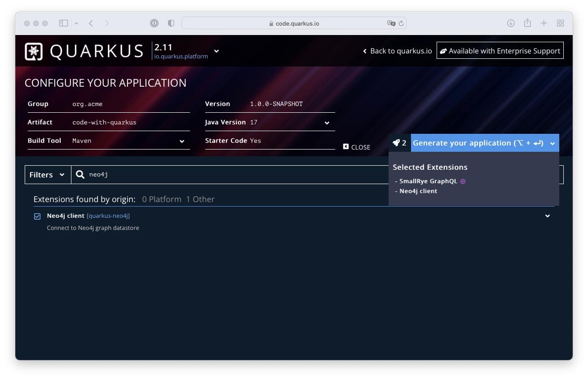Open Safari downloads icon
588x379 pixels.
pyautogui.click(x=511, y=23)
